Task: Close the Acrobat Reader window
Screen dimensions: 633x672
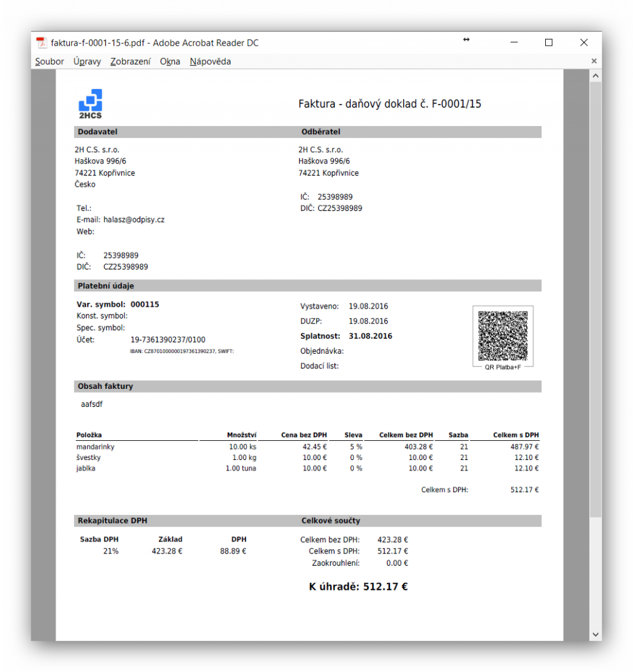Action: [584, 43]
